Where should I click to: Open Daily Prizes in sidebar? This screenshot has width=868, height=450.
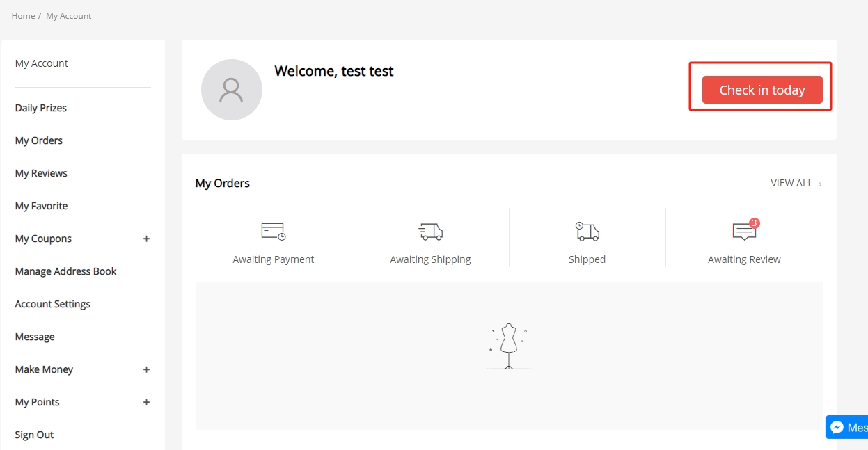[41, 108]
